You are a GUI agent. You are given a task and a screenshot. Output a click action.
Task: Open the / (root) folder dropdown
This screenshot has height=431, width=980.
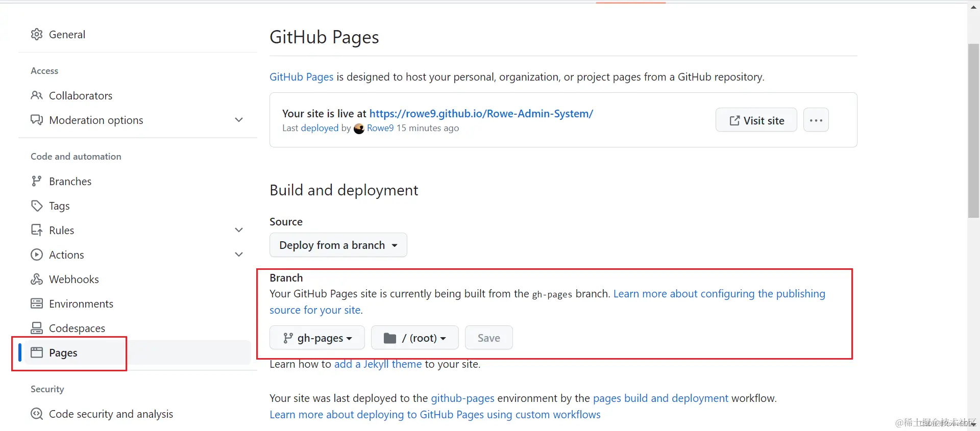point(415,338)
